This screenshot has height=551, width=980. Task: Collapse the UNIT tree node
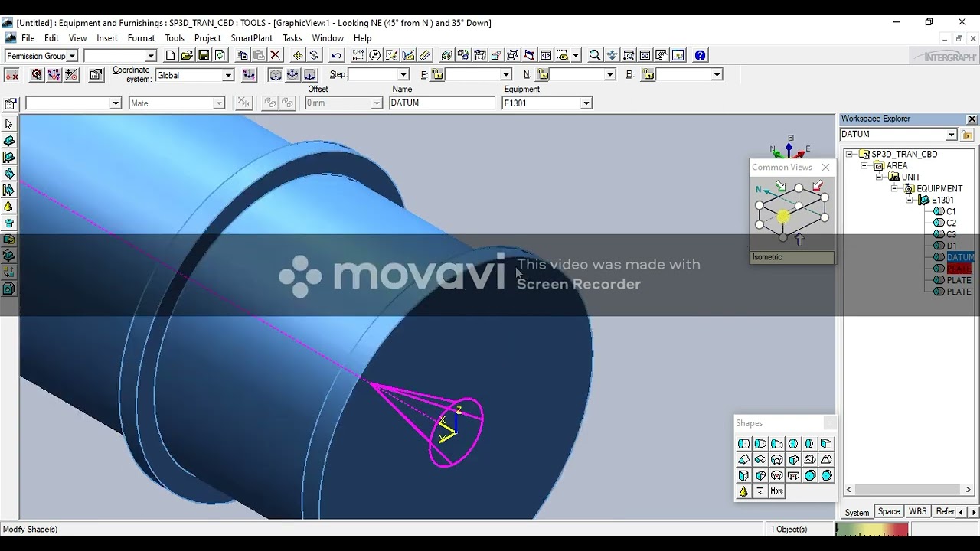click(x=880, y=177)
